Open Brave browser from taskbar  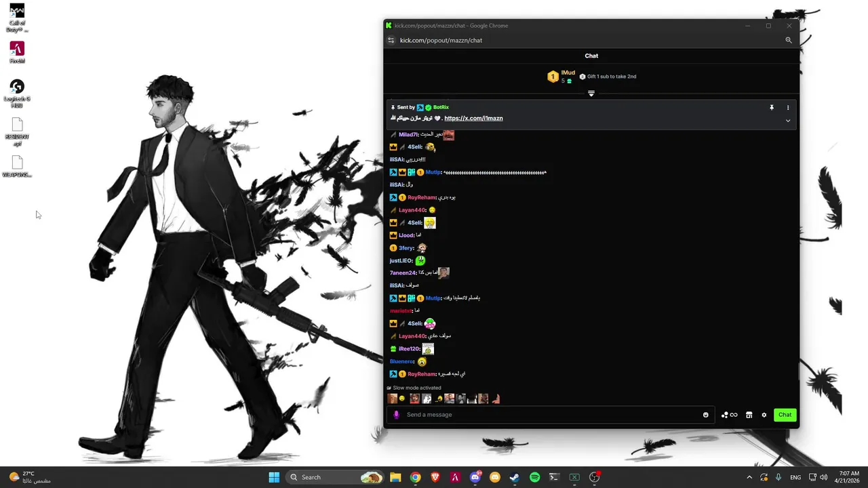pyautogui.click(x=435, y=477)
